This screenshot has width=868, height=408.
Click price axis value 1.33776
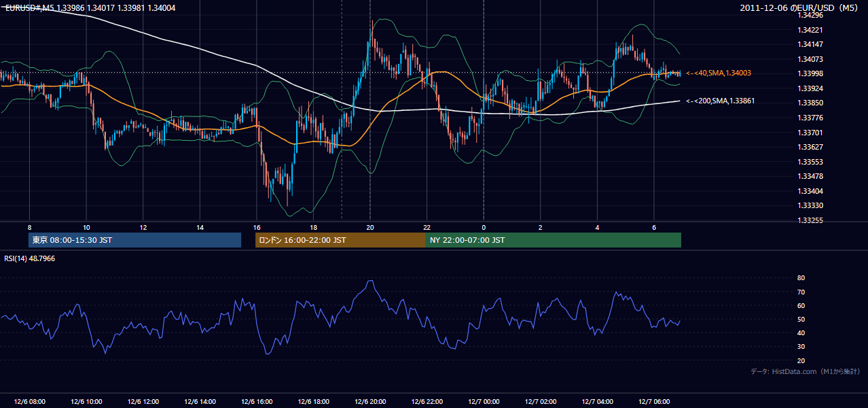click(x=811, y=118)
